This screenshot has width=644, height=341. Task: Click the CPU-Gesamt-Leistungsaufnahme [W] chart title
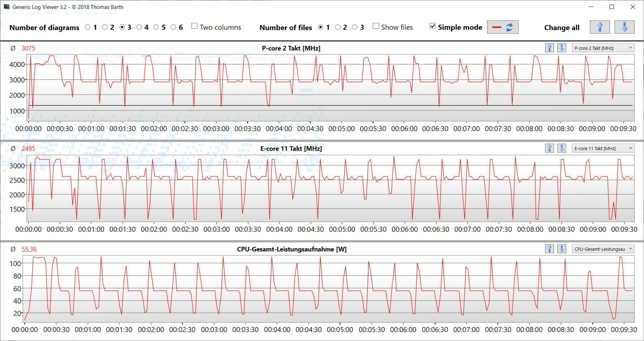(x=292, y=249)
